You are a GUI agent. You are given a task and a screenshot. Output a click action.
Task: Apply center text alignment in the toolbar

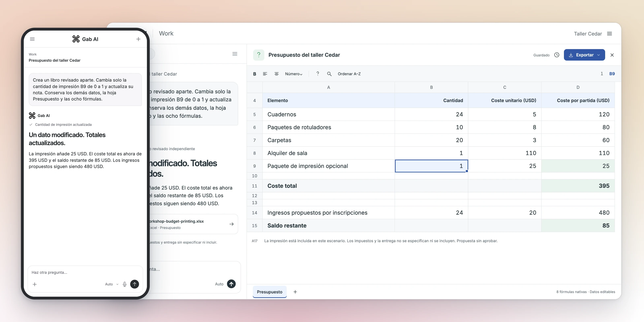(x=277, y=74)
